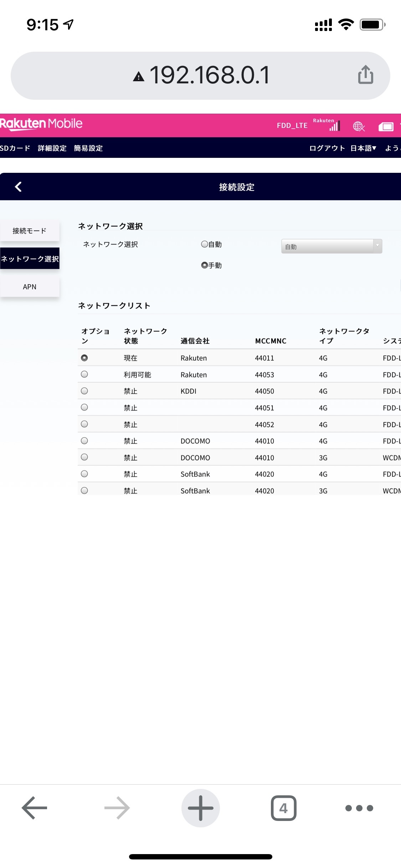Open the APN side tab

click(x=30, y=287)
